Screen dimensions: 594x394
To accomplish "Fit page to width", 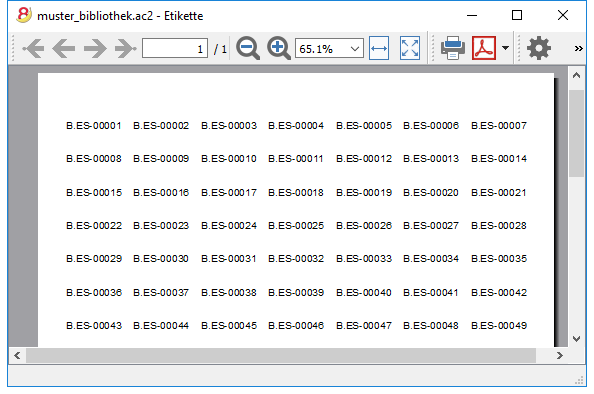I will [x=379, y=48].
